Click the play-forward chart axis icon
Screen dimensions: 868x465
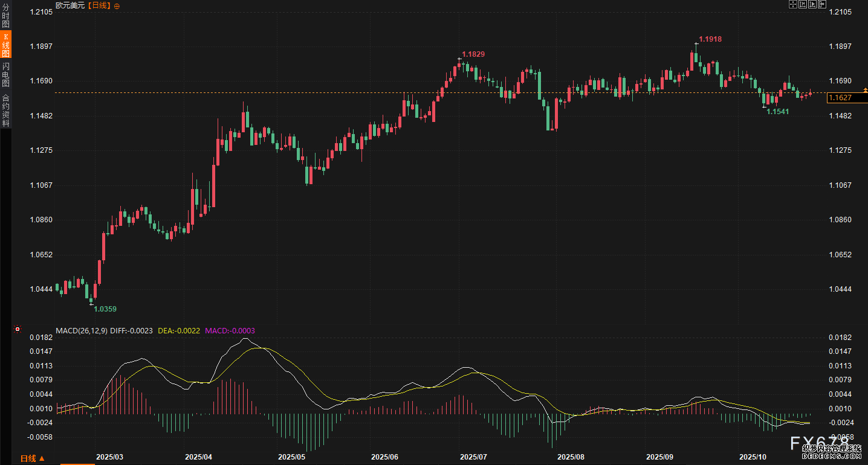coord(812,5)
